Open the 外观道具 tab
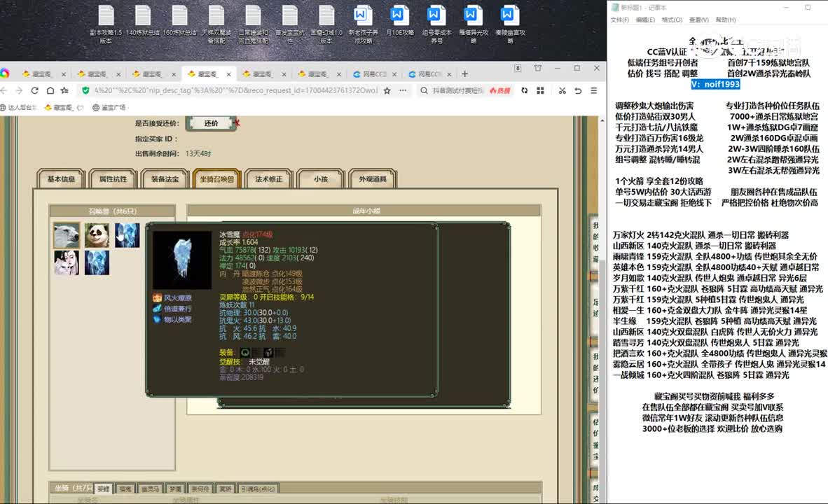This screenshot has height=504, width=828. [x=373, y=179]
